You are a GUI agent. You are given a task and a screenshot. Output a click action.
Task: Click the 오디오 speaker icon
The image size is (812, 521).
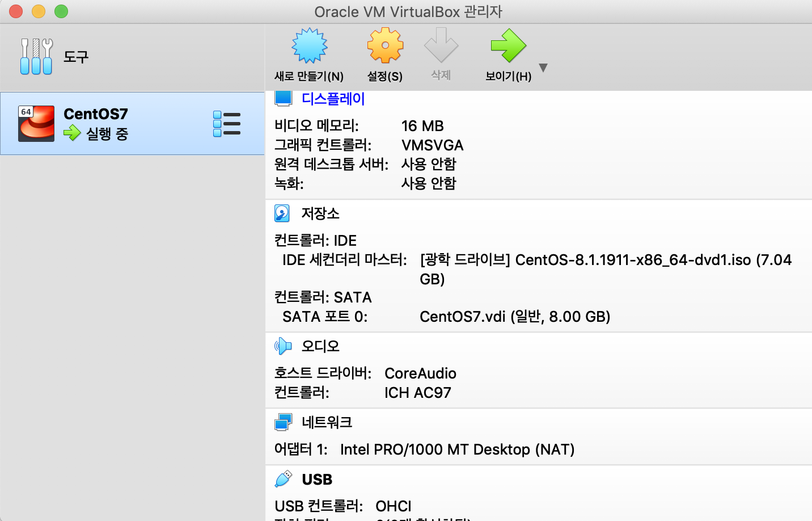coord(283,346)
